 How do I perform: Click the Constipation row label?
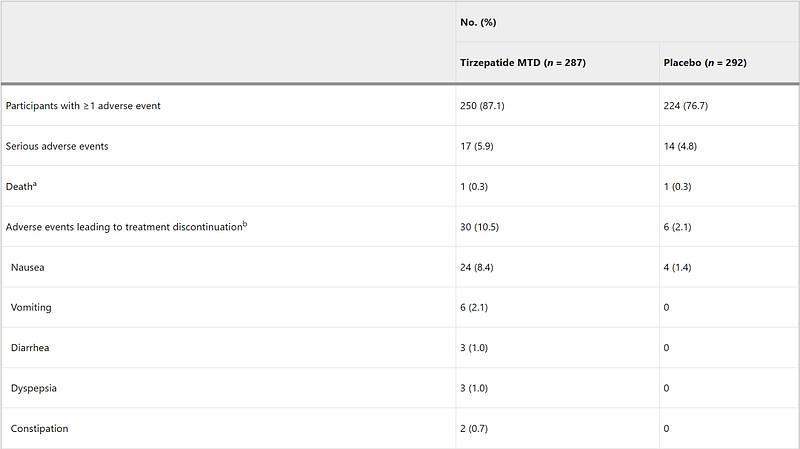pyautogui.click(x=40, y=428)
